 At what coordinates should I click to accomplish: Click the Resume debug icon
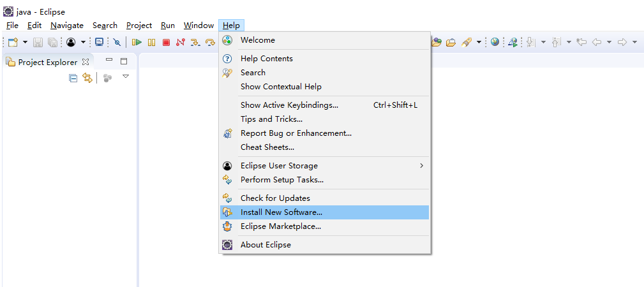[x=137, y=42]
